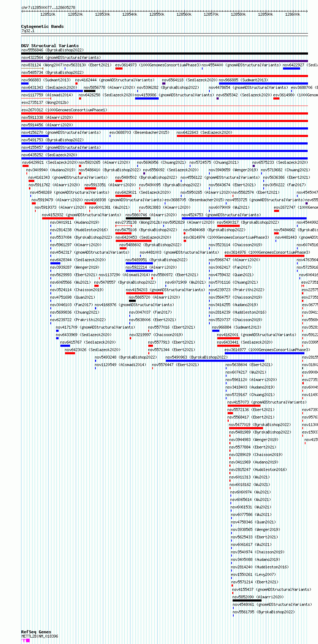318x644 pixels.
Task: Open variant nsv4322564 (gnomADStructuralVariants) label
Action: (x=61, y=57)
